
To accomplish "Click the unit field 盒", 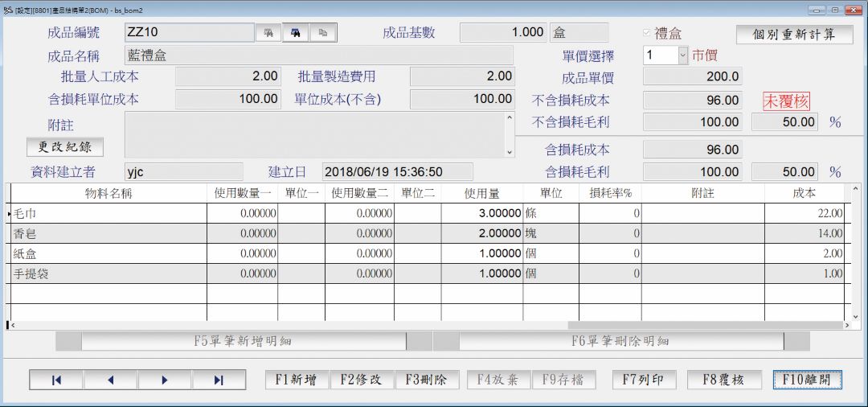I will coord(579,32).
